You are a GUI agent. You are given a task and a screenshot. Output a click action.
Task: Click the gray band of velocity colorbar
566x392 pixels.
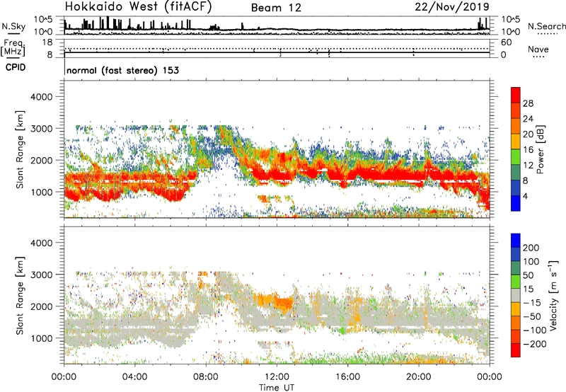tap(516, 296)
